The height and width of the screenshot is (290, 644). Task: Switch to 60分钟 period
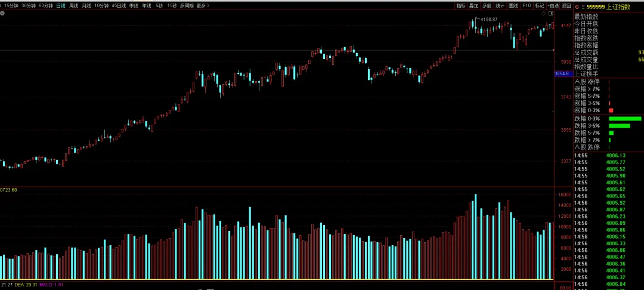pos(45,6)
